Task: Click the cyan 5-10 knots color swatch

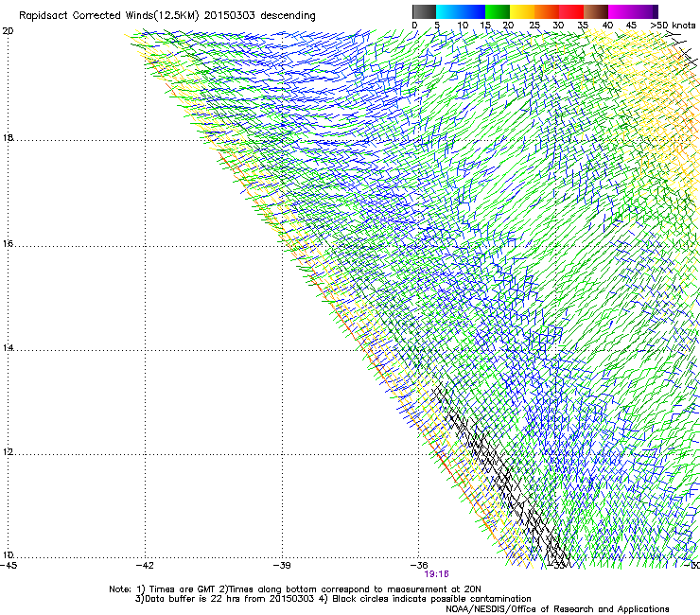Action: click(x=448, y=11)
